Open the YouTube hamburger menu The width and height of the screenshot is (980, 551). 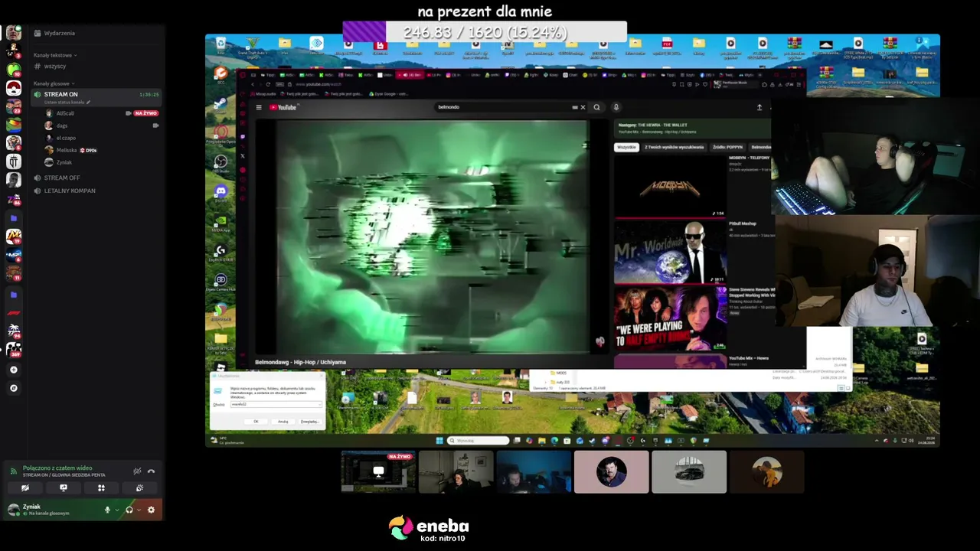pyautogui.click(x=259, y=107)
